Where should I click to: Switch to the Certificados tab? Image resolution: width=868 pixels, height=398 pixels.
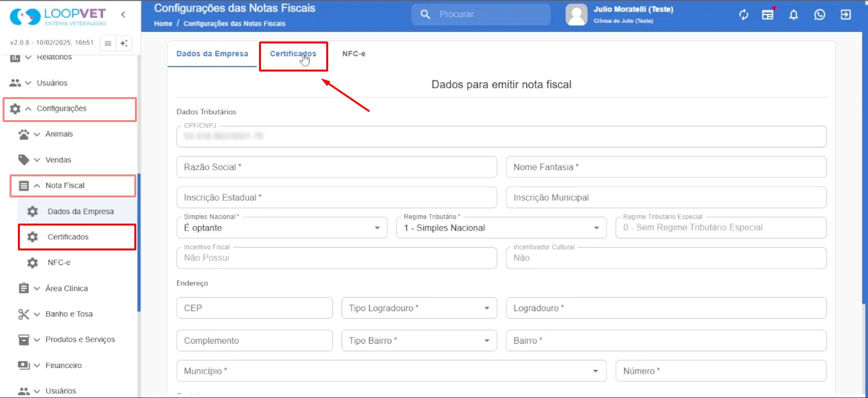coord(293,54)
